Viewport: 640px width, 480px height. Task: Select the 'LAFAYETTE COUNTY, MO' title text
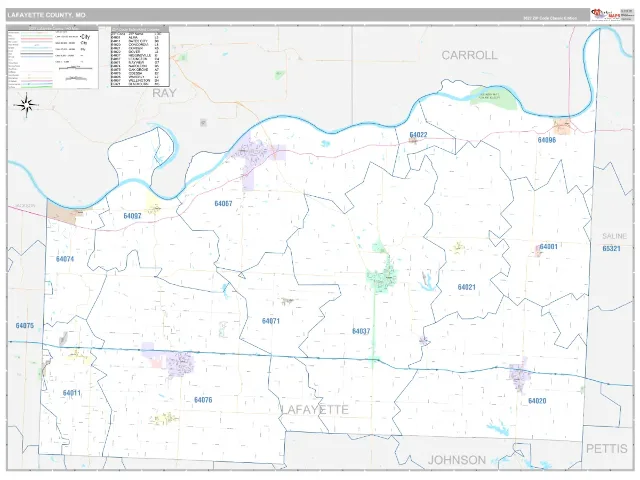pos(46,15)
